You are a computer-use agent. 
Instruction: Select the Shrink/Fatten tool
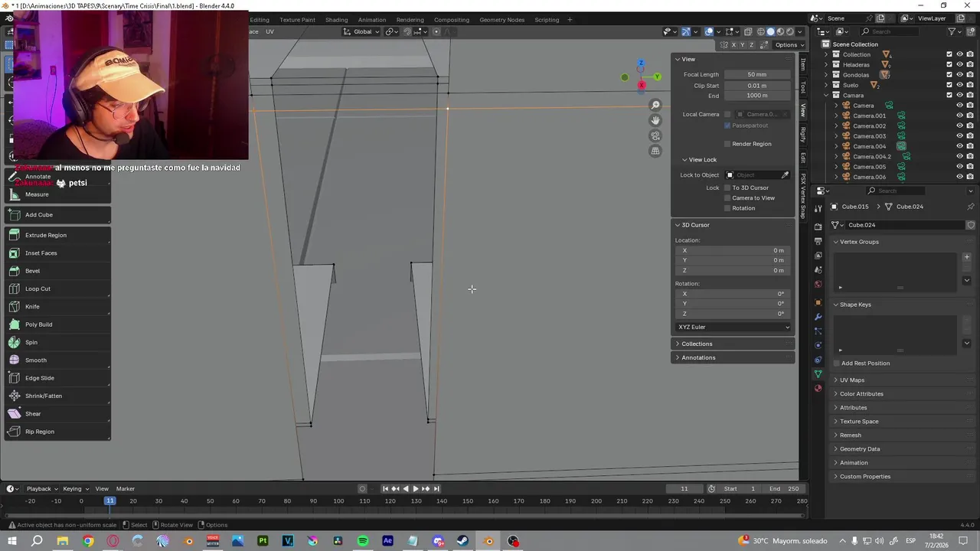tap(57, 396)
